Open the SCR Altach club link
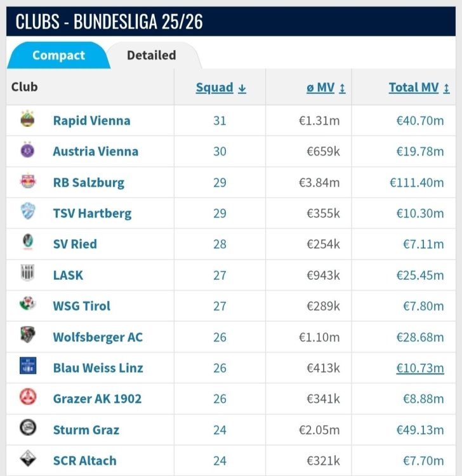 tap(84, 461)
